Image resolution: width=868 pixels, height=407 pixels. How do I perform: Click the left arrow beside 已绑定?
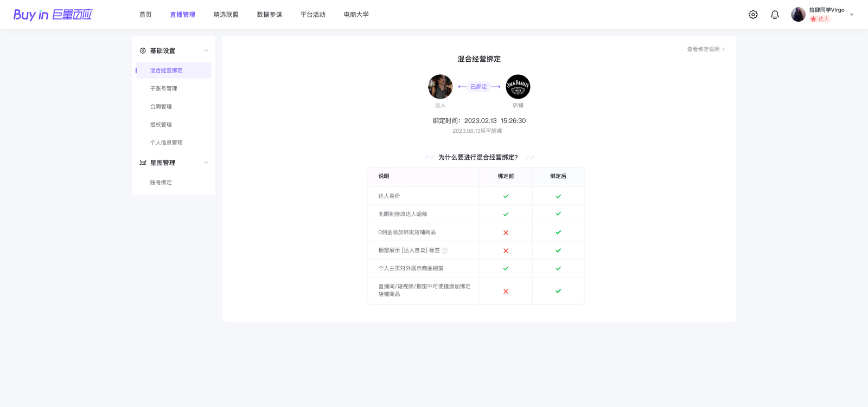(x=462, y=87)
